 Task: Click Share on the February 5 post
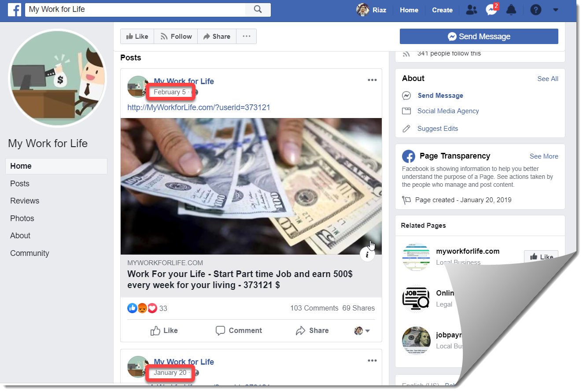312,331
